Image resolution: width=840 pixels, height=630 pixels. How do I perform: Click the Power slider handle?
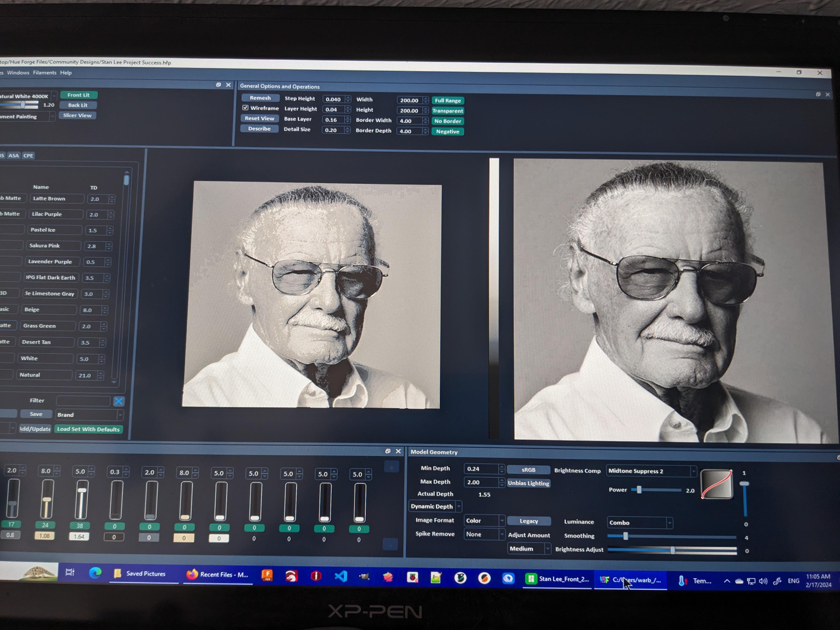click(639, 490)
